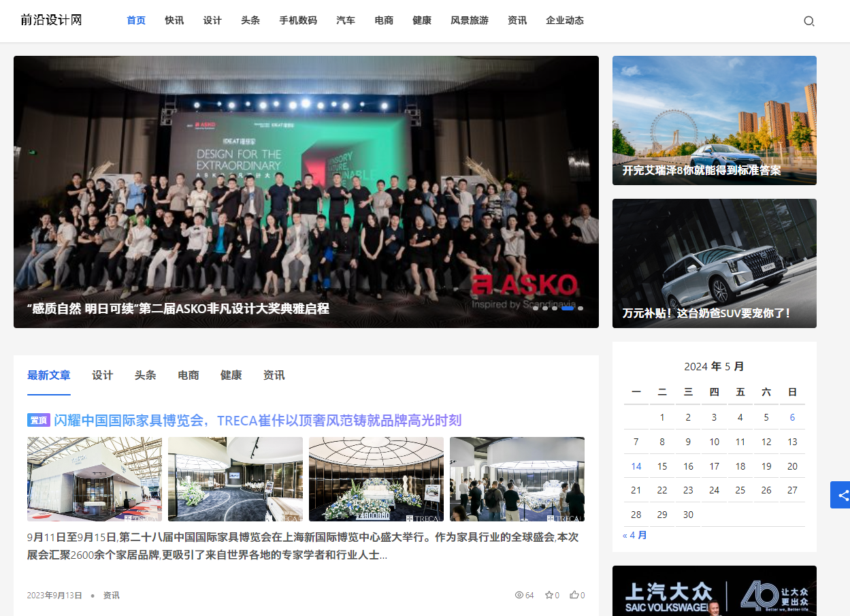This screenshot has height=616, width=850.
Task: Click the 置顶 pinned badge beside the title
Action: 39,420
